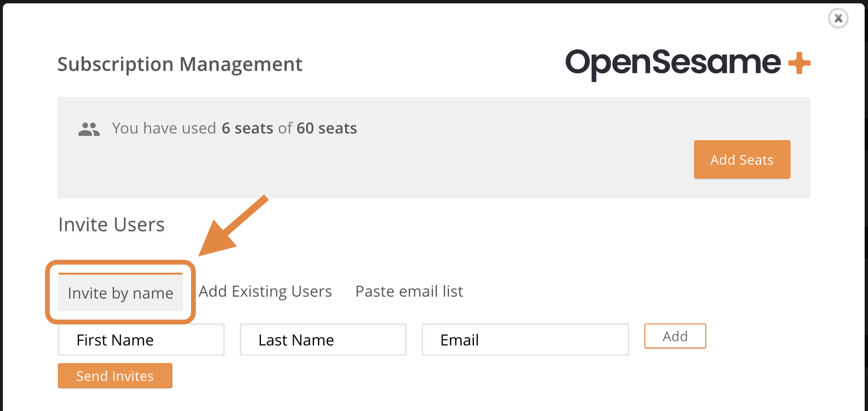
Task: Open the Paste email list tab
Action: (x=409, y=291)
